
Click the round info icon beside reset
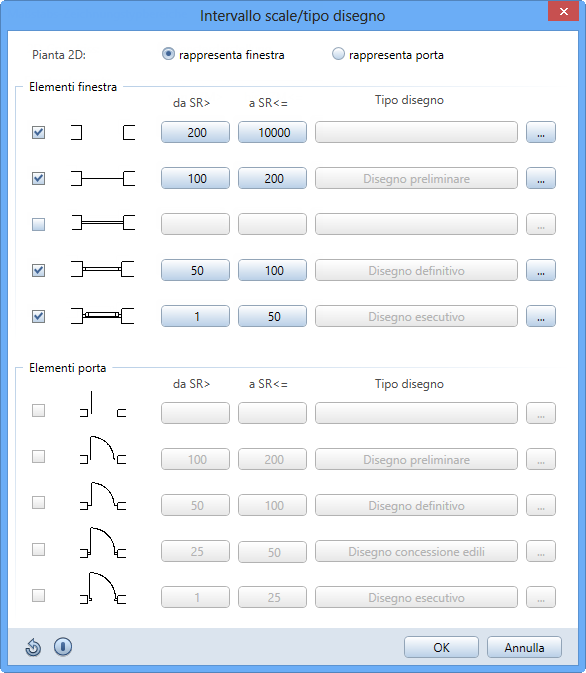[63, 646]
